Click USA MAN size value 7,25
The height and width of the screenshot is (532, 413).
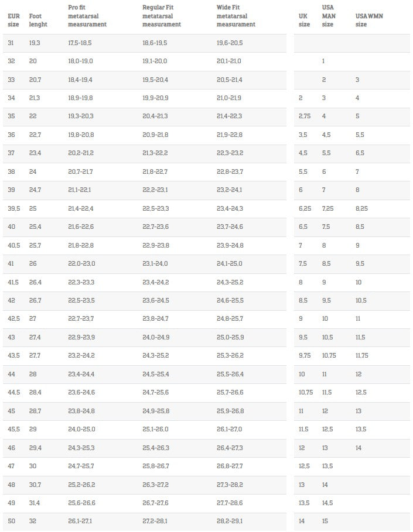click(327, 208)
